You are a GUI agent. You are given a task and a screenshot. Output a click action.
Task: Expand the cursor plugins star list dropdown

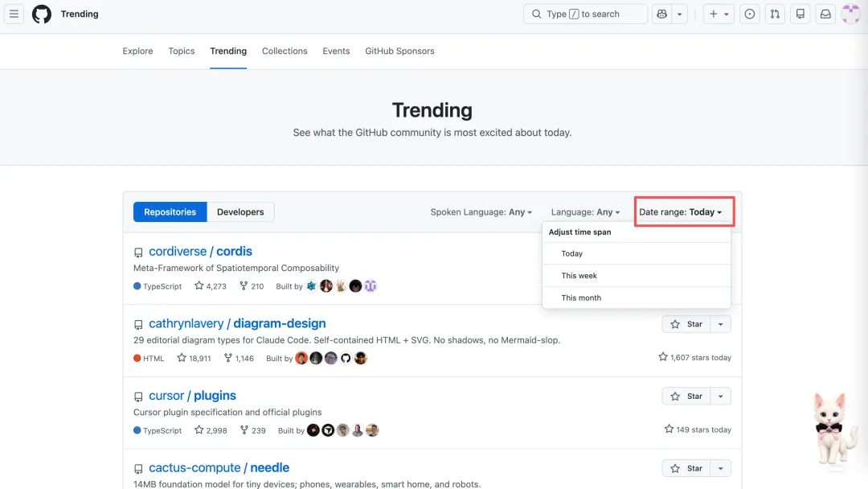coord(720,396)
